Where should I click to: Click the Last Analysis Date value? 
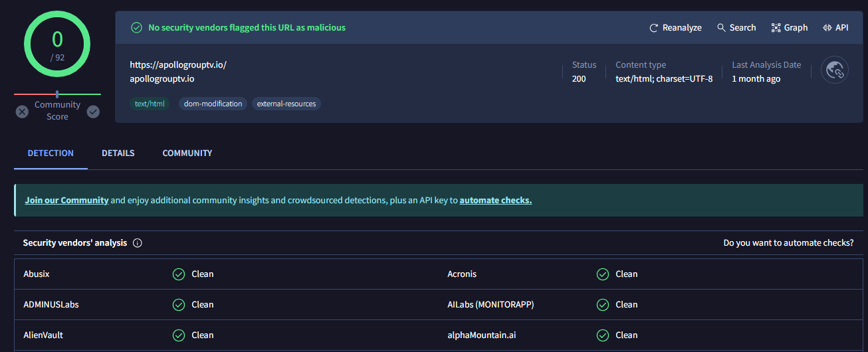(756, 79)
